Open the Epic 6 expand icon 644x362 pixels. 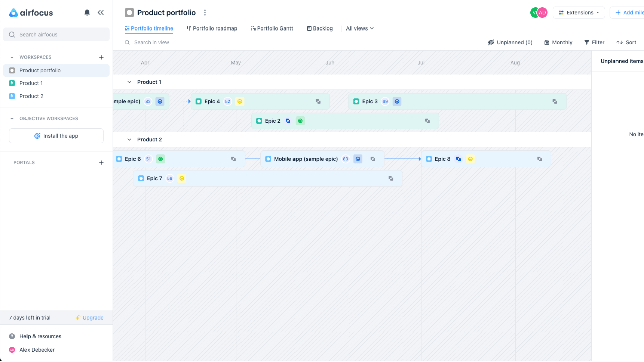click(x=234, y=159)
